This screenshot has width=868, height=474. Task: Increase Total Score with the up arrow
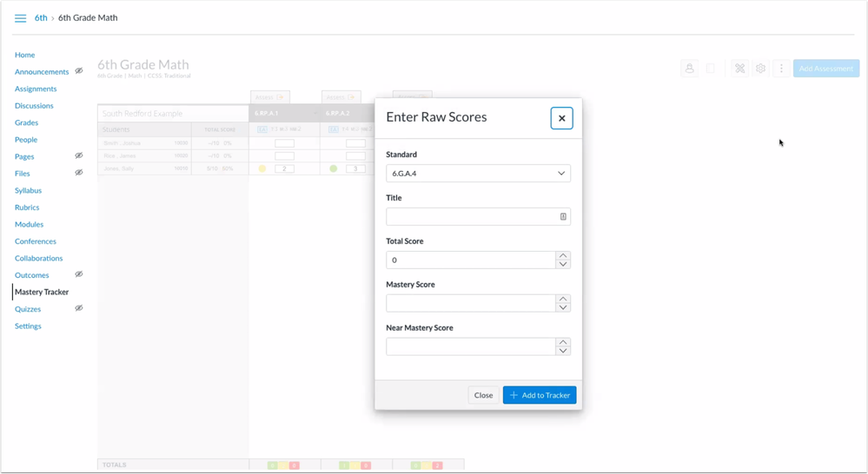pos(563,256)
